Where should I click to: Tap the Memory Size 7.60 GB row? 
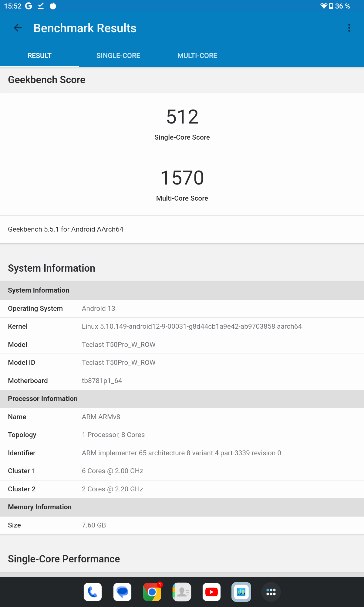182,525
